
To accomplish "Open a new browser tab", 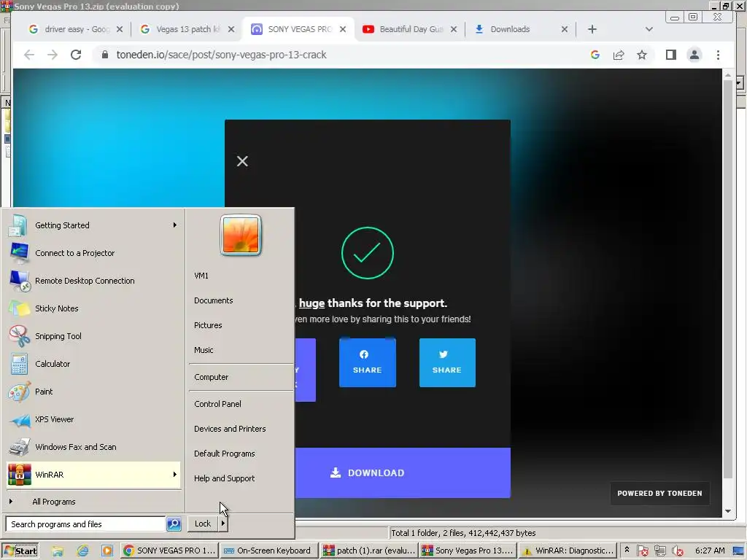I will pyautogui.click(x=592, y=29).
